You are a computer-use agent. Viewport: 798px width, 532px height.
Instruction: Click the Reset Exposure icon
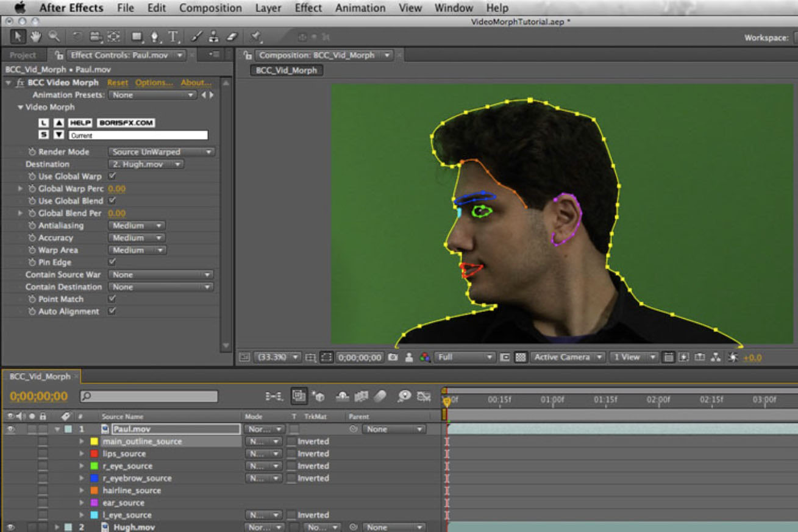click(x=733, y=358)
